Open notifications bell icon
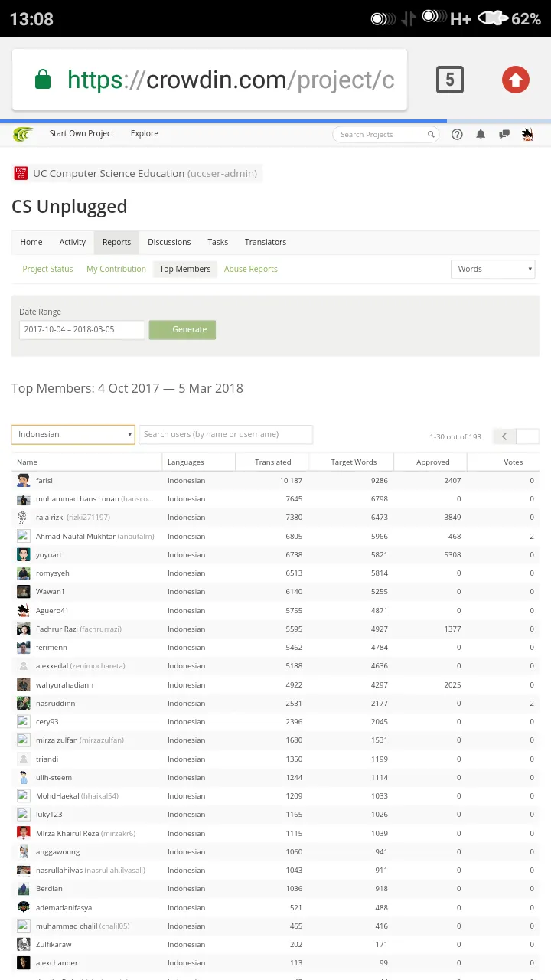 pos(481,134)
